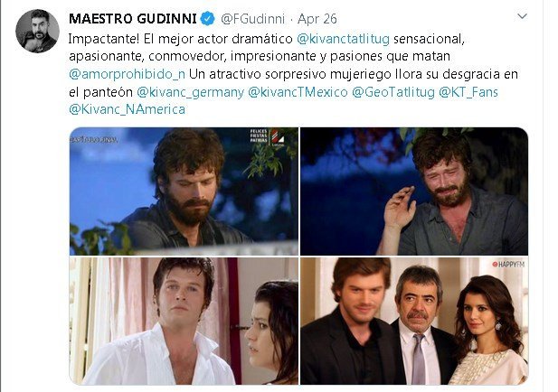Screen dimensions: 558x392
Task: Open the MAESTRO GUDINNI display name
Action: [133, 18]
